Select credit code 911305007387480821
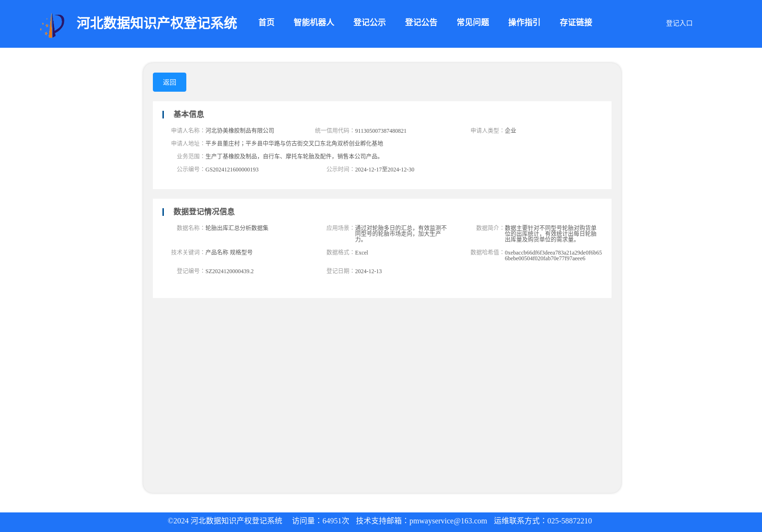762x532 pixels. 381,131
